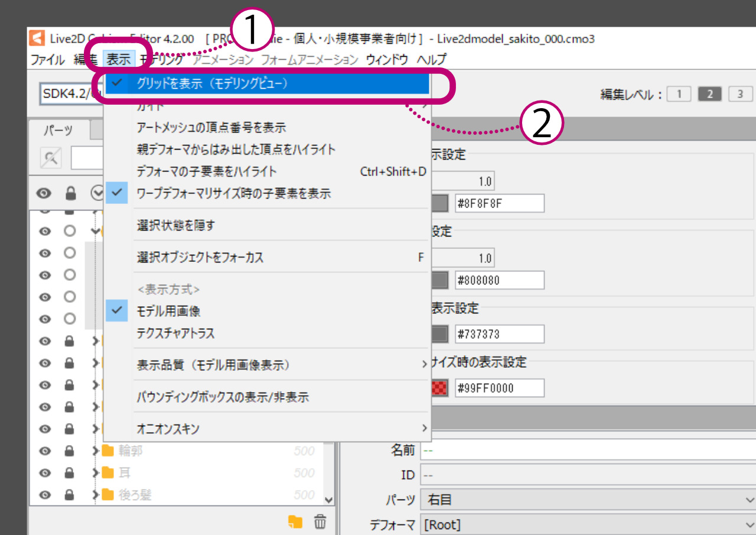
Task: Open the 表示品質（モデル用画像表示） submenu
Action: (267, 365)
